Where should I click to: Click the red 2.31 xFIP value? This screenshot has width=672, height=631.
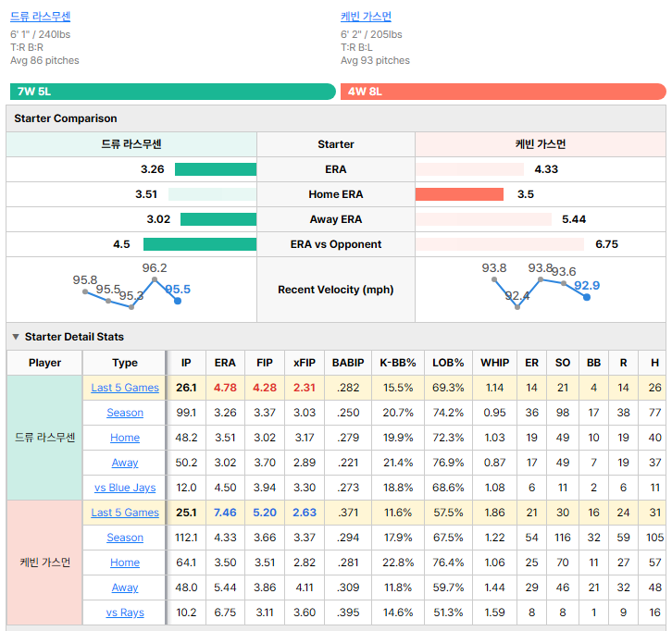(x=305, y=388)
